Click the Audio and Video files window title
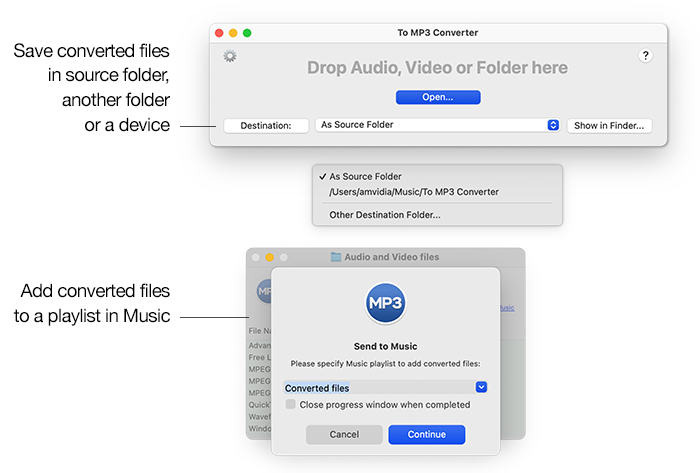The height and width of the screenshot is (473, 700). coord(392,257)
